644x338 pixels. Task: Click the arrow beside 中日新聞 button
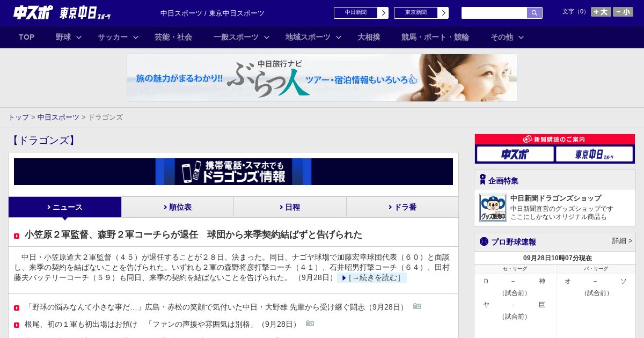click(383, 13)
